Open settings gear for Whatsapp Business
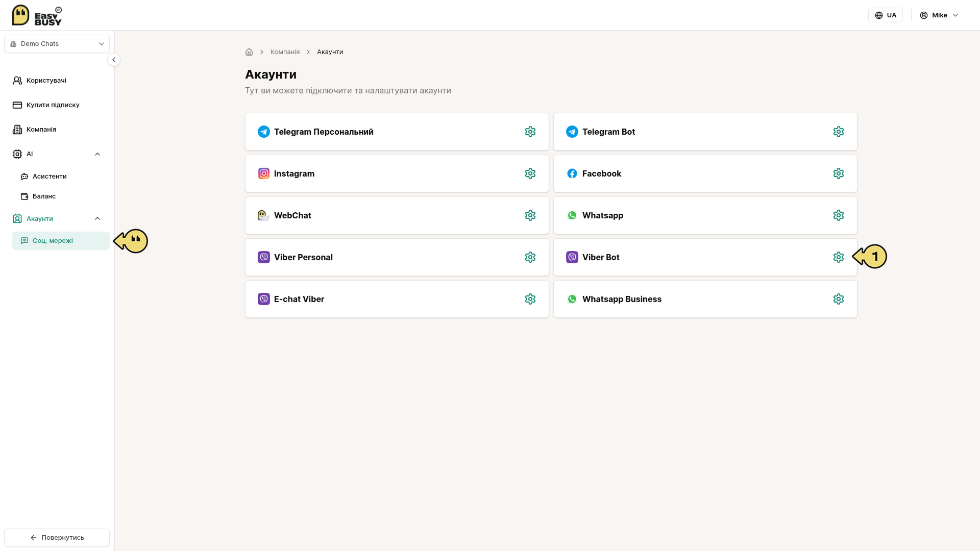Viewport: 980px width, 551px height. [839, 299]
